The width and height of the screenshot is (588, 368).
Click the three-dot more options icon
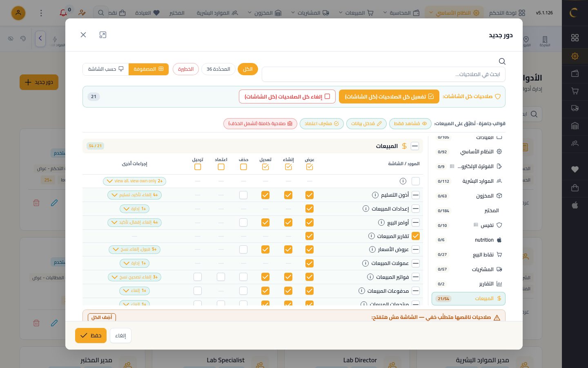click(x=41, y=13)
